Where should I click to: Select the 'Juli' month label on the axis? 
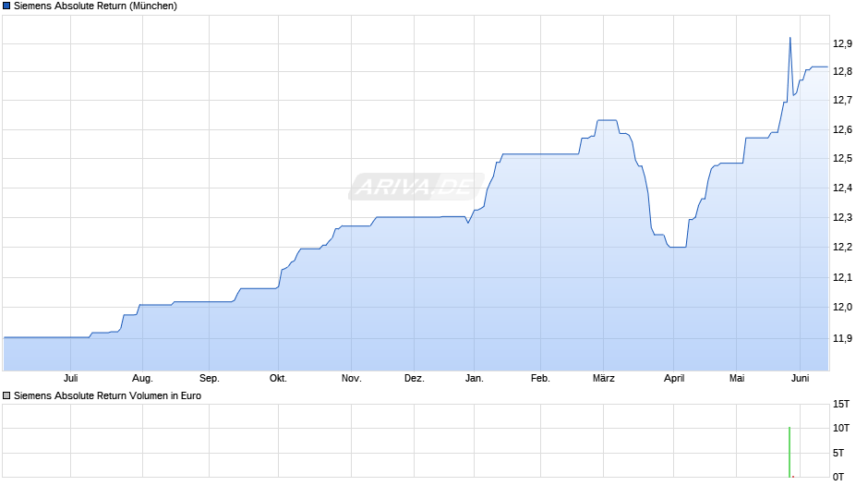70,379
